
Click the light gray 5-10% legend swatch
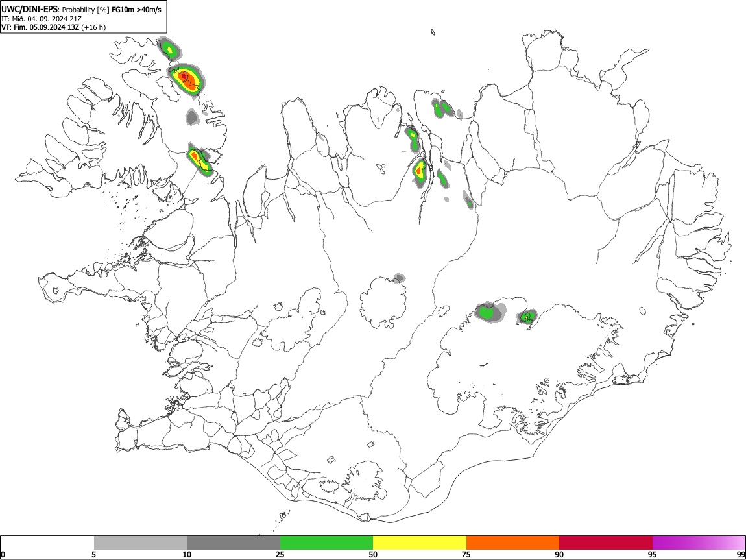tap(140, 543)
